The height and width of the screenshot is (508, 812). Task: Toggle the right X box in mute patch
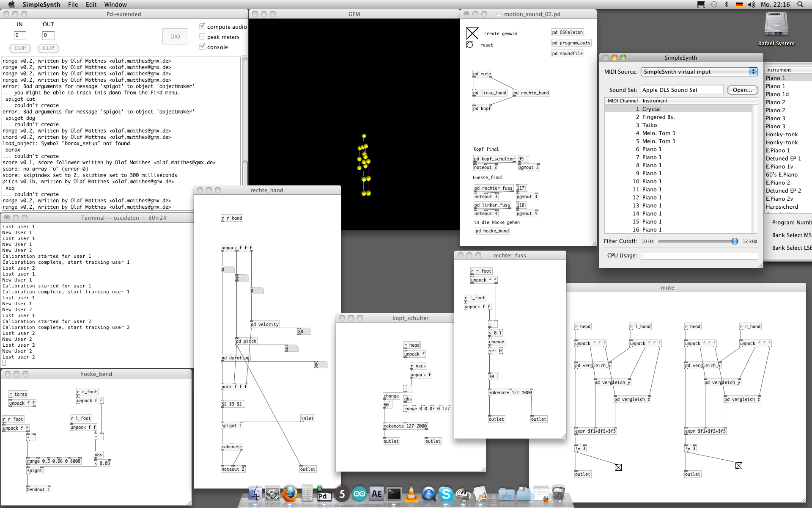tap(739, 466)
